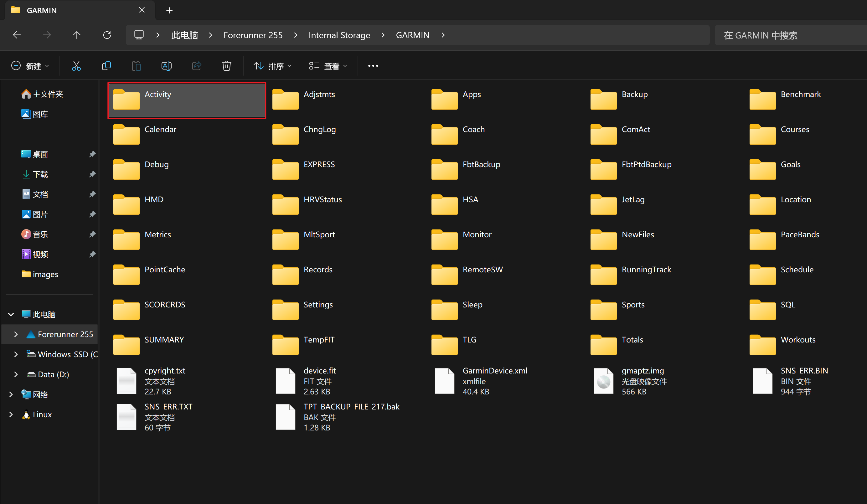
Task: Open the Sort (排序) dropdown
Action: (272, 66)
